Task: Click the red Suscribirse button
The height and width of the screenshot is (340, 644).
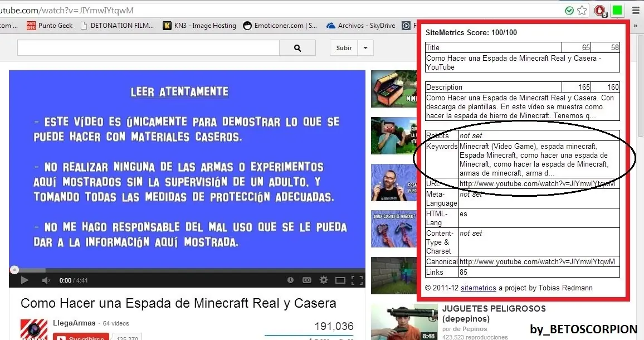Action: point(81,337)
